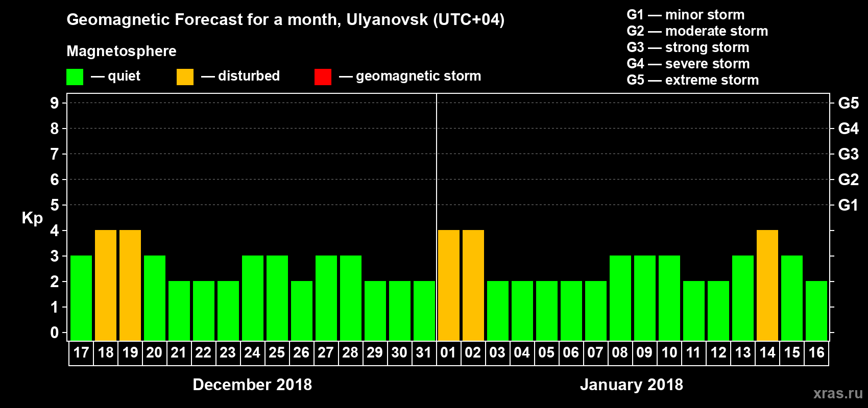The image size is (868, 408).
Task: Click the date label 09 on the axis
Action: (644, 352)
